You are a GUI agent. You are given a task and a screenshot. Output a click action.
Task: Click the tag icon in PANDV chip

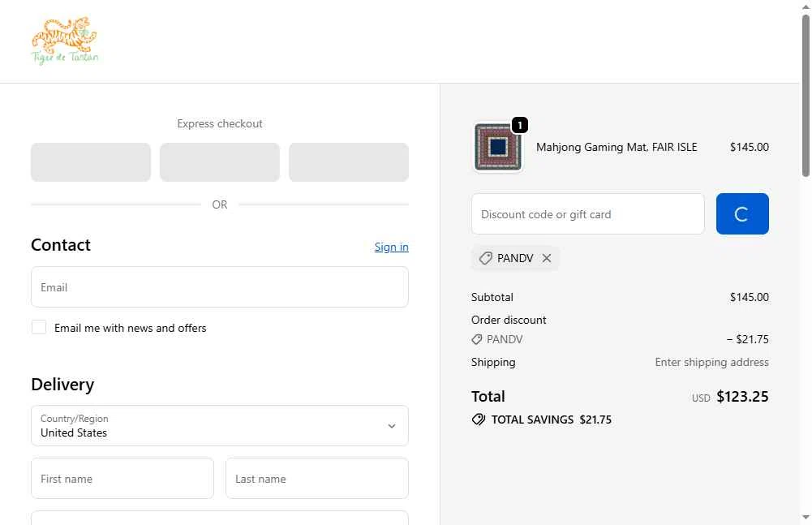[x=485, y=258]
